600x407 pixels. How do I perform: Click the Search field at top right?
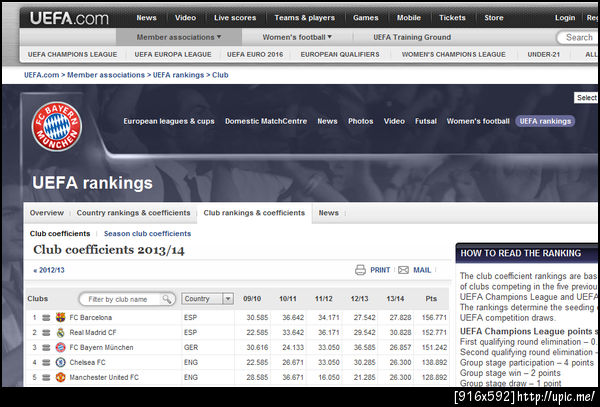[x=578, y=37]
